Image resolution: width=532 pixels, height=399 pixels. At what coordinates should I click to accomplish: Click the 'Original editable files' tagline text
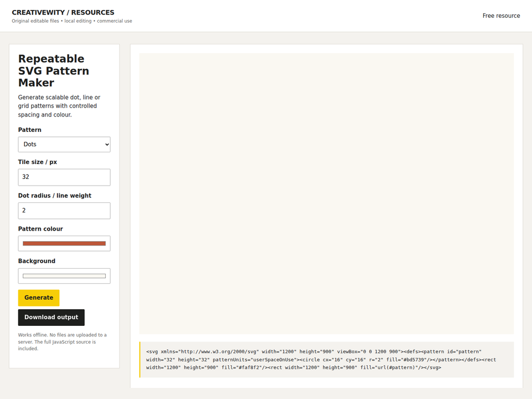[x=72, y=21]
